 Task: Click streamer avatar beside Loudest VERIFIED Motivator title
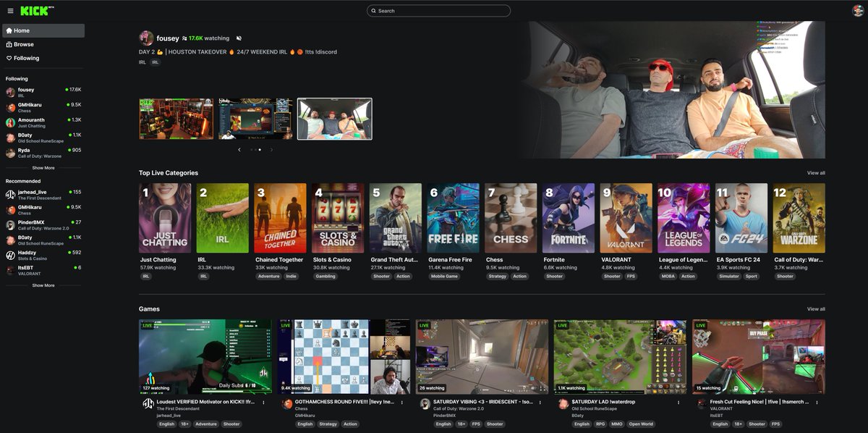(148, 404)
